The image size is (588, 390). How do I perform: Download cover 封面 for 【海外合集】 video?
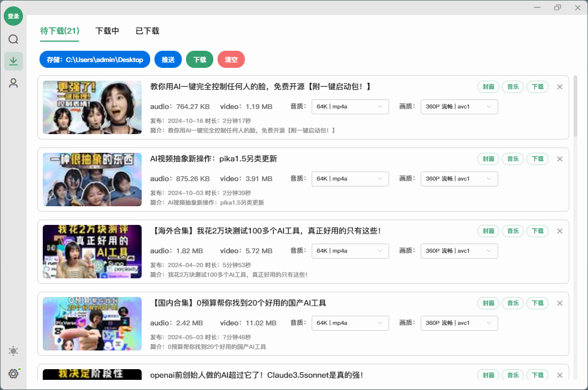pos(488,231)
